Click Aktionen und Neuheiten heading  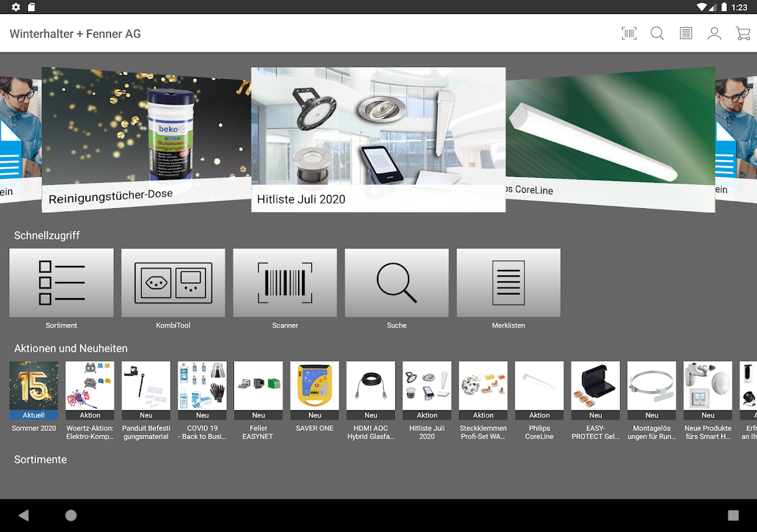click(x=71, y=348)
